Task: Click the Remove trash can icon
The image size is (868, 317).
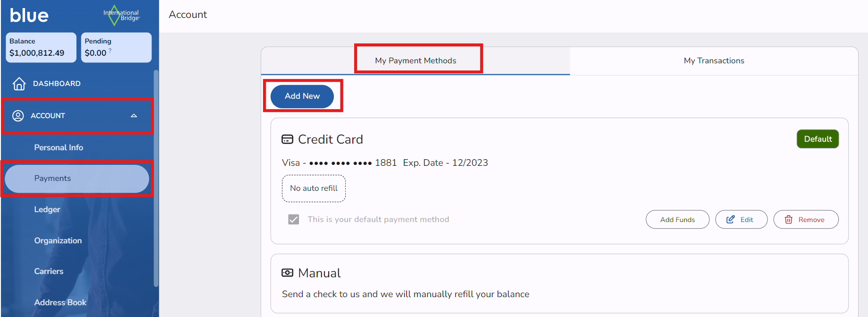Action: (789, 220)
